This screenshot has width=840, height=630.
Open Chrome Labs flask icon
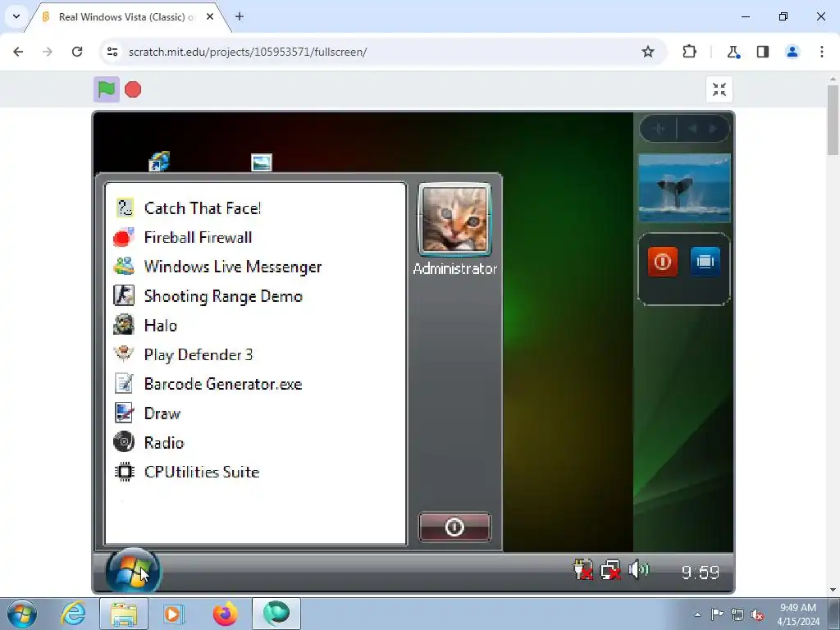733,52
